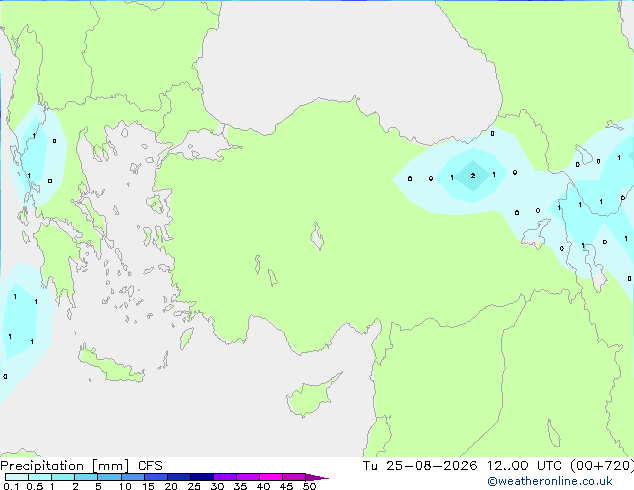
Task: Click the 2 mm cyan legend swatch
Action: click(86, 477)
